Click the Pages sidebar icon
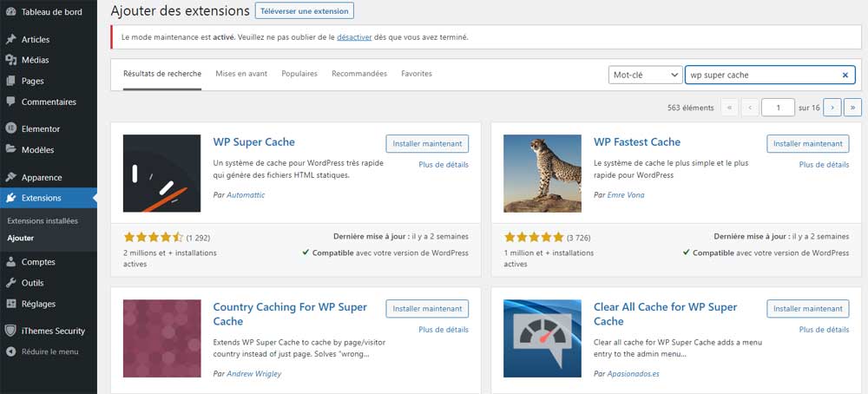Screen dimensions: 868x394 coord(10,81)
